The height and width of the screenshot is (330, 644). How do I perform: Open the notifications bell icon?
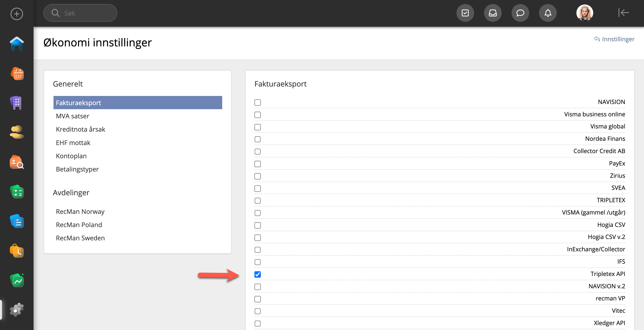548,13
